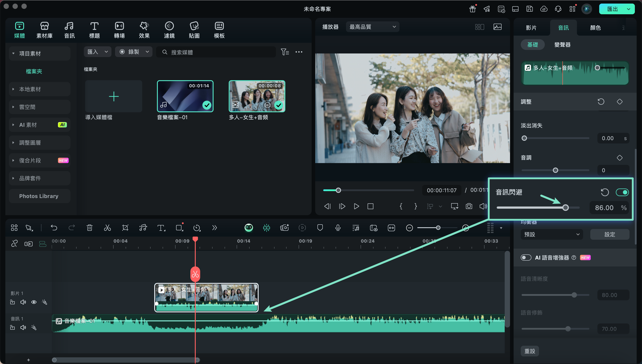The height and width of the screenshot is (364, 642).
Task: Open the 模板 templates panel
Action: pyautogui.click(x=219, y=30)
